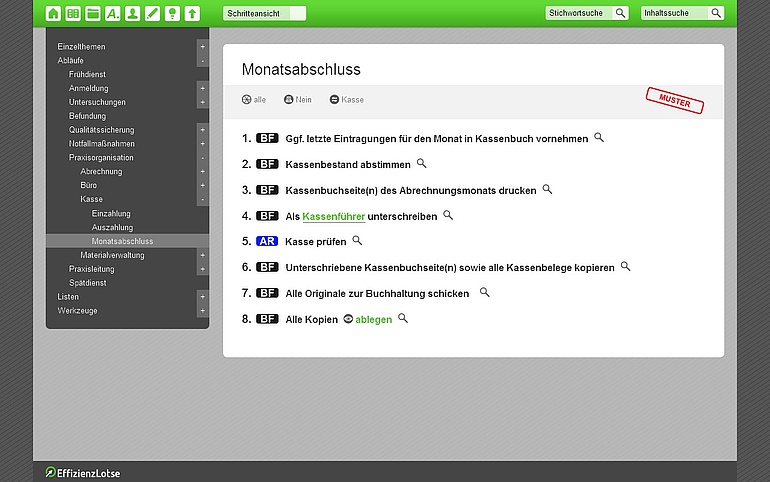770x482 pixels.
Task: Collapse the Praxisorganisation node
Action: 202,158
